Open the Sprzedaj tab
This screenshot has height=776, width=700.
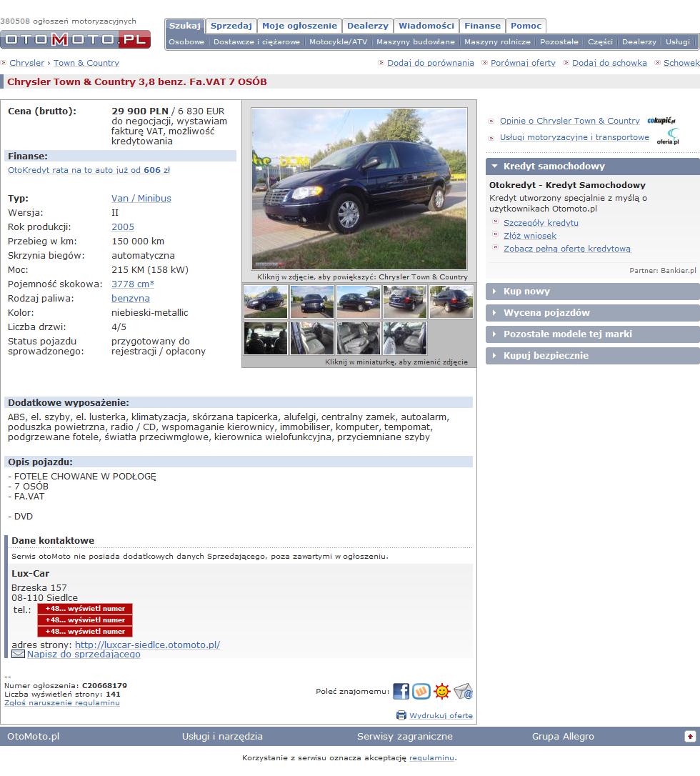[231, 26]
